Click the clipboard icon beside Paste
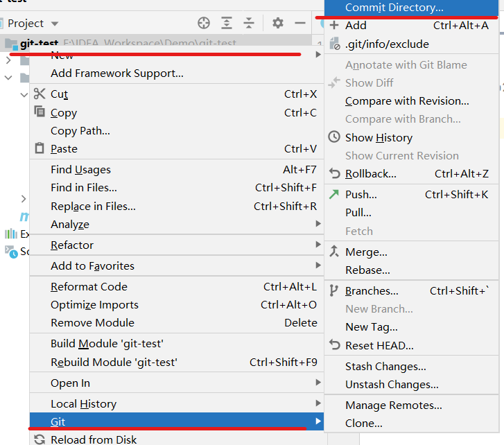Image resolution: width=504 pixels, height=445 pixels. pyautogui.click(x=40, y=148)
